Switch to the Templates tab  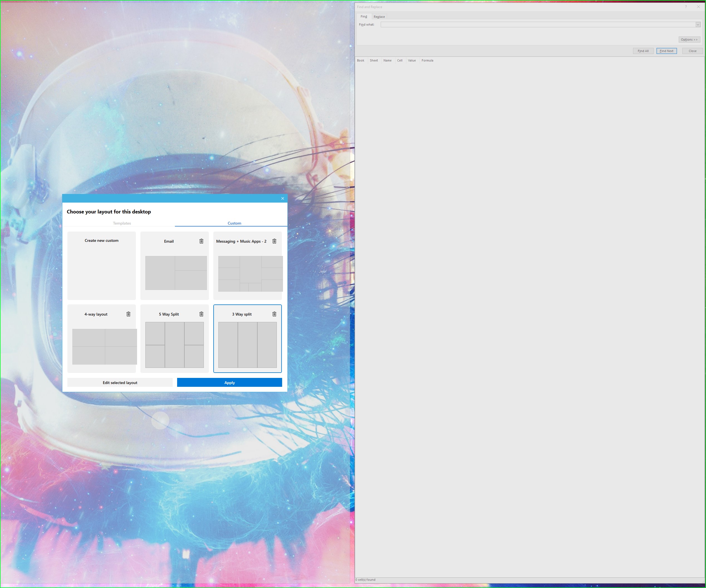122,223
